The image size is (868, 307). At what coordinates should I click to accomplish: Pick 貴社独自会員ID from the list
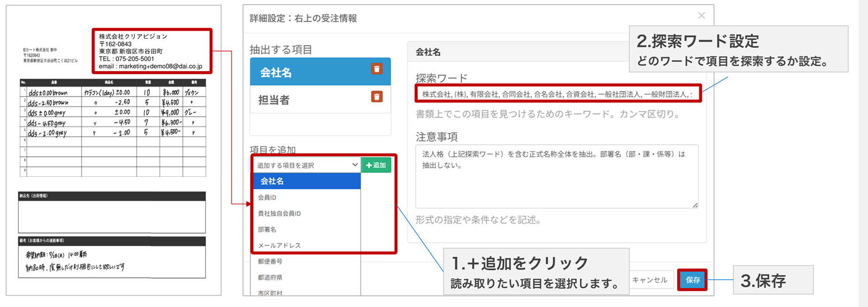click(307, 213)
